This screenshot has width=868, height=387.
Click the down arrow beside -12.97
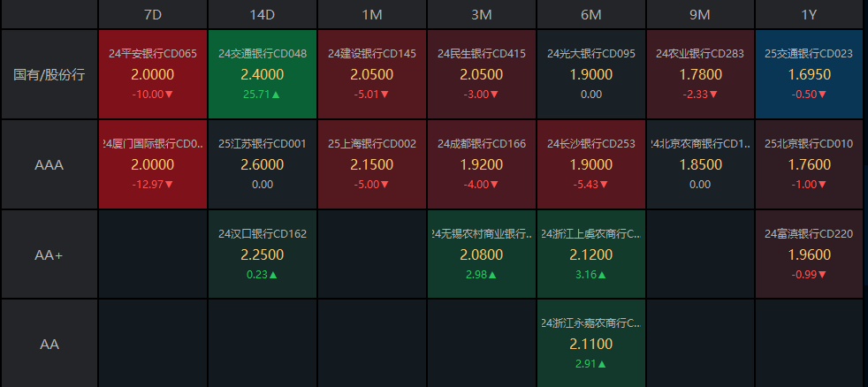pos(169,185)
